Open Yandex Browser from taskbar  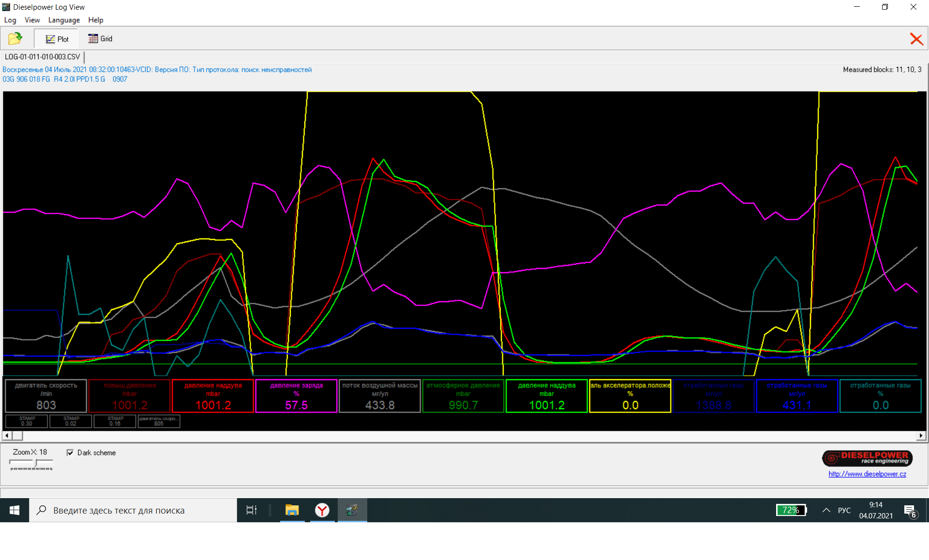[x=322, y=510]
